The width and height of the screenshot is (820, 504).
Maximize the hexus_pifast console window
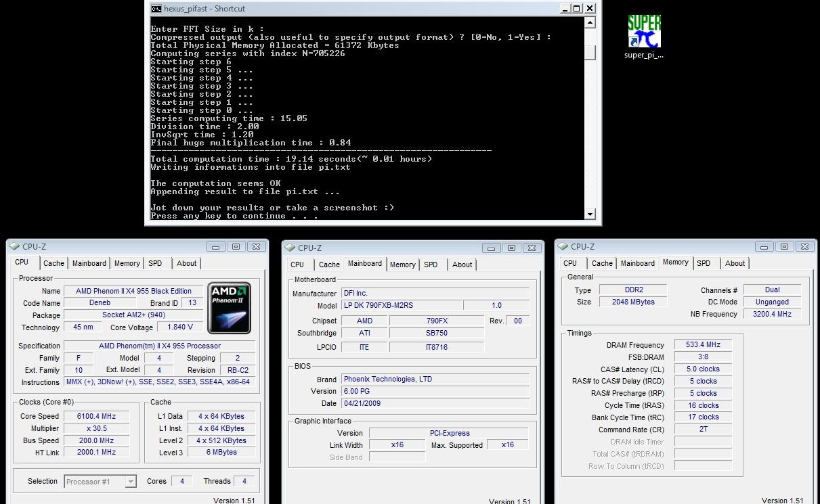(576, 8)
